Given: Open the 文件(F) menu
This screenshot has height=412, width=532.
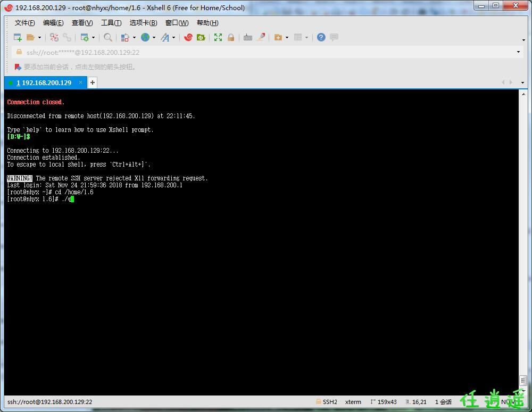Looking at the screenshot, I should [25, 23].
